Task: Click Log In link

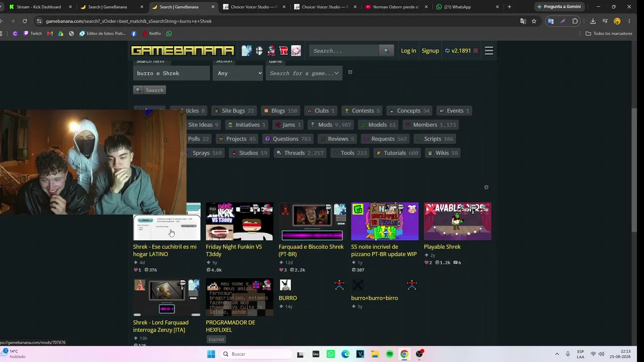Action: [409, 51]
